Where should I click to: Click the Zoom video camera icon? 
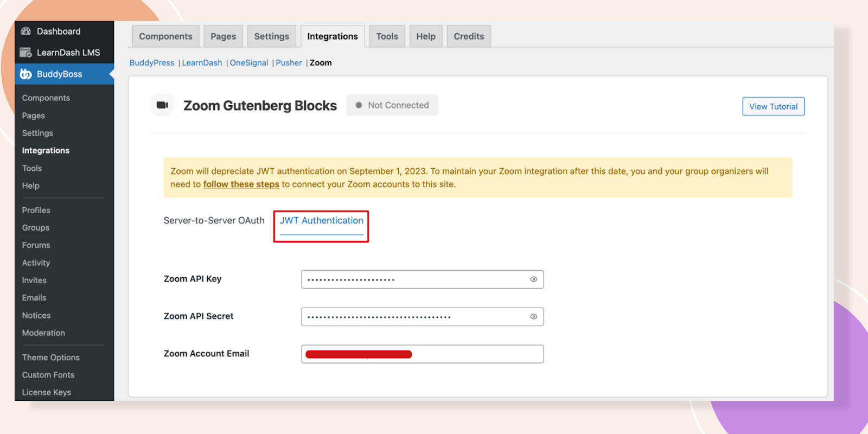[x=162, y=105]
